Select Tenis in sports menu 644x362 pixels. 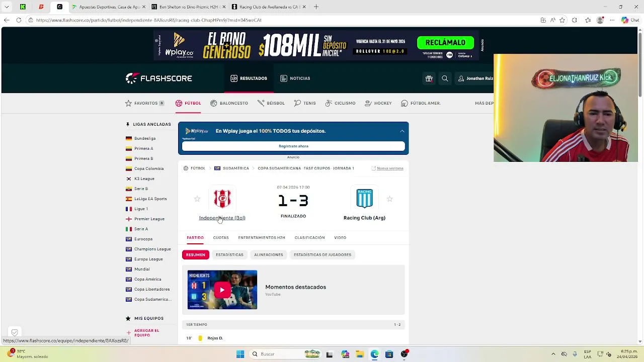coord(305,103)
